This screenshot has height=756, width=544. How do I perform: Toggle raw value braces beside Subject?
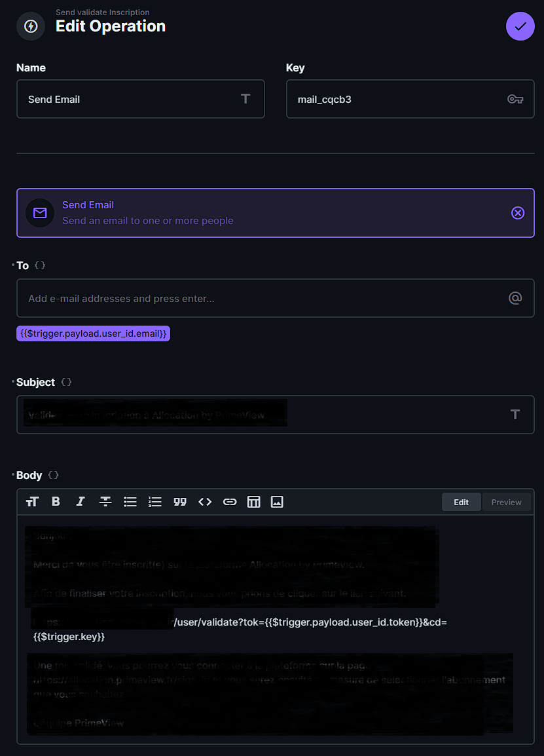(66, 382)
